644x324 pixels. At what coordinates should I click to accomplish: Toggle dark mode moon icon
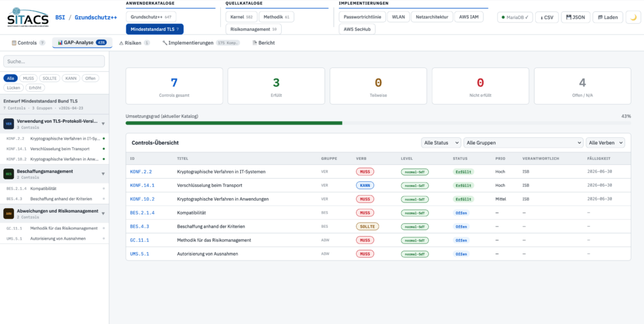click(633, 17)
